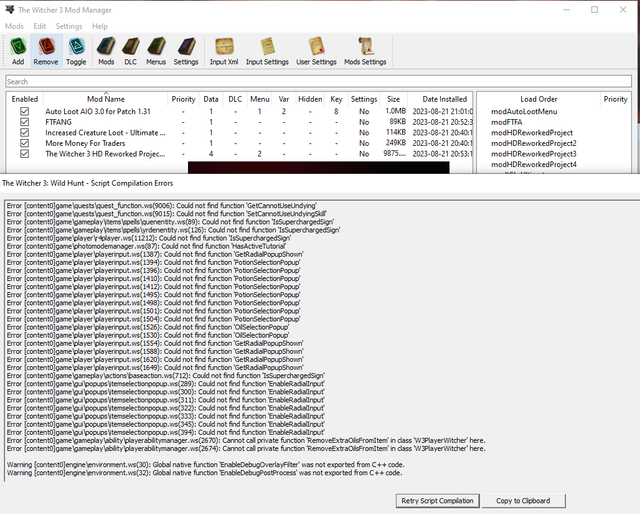Image resolution: width=640 pixels, height=514 pixels.
Task: Open the Mods menu
Action: click(x=14, y=26)
